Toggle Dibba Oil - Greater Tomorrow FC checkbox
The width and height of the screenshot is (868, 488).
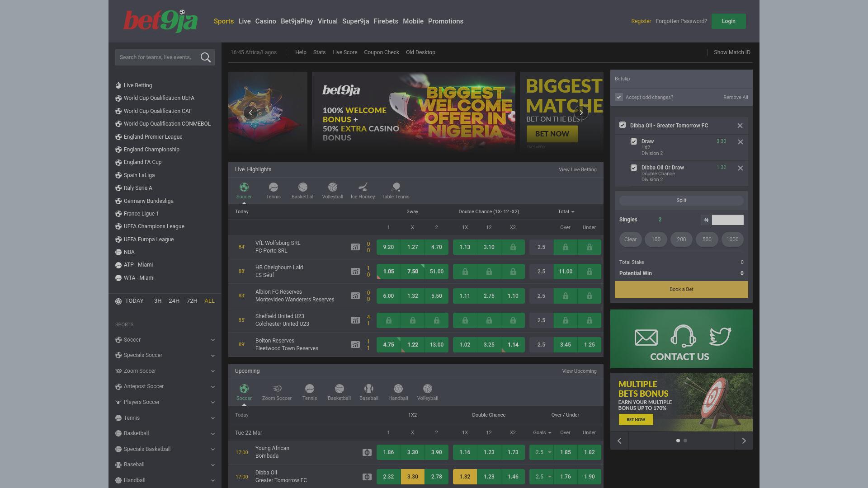point(623,125)
